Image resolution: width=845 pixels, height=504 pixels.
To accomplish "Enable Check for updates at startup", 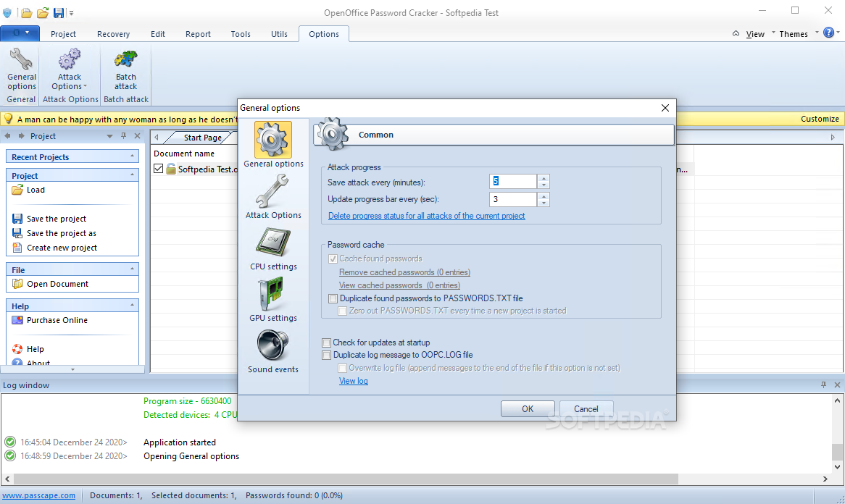I will point(326,343).
